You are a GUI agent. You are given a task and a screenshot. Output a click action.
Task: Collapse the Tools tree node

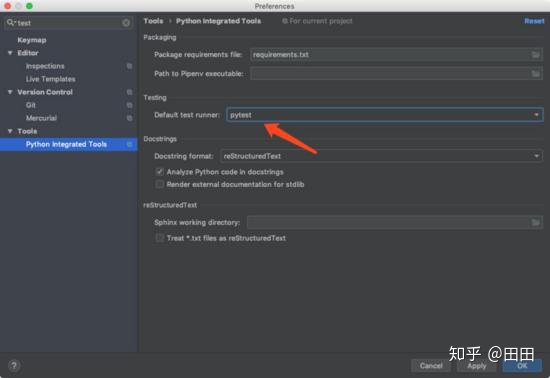(x=10, y=131)
